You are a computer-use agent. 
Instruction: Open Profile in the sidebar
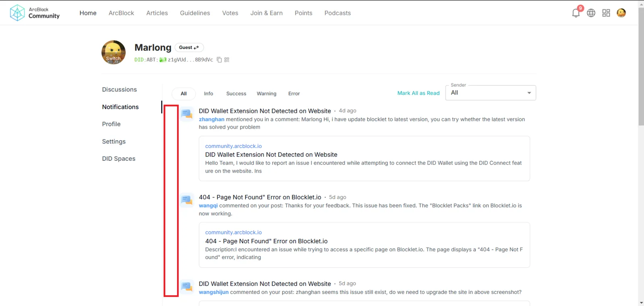click(111, 124)
